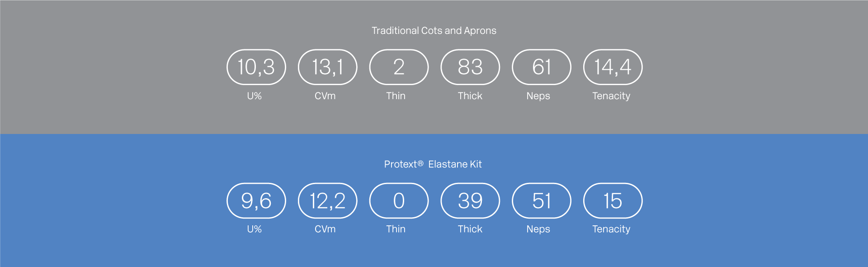The height and width of the screenshot is (267, 868).
Task: Click the Traditional Thin value 2
Action: pyautogui.click(x=399, y=67)
